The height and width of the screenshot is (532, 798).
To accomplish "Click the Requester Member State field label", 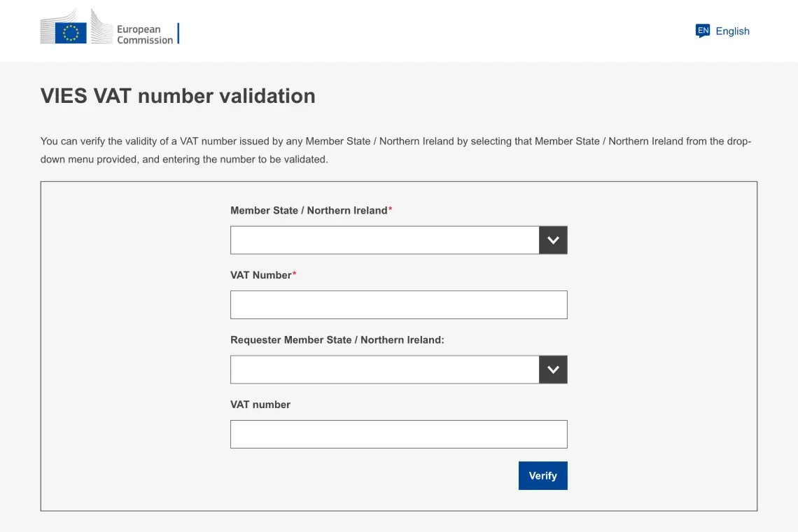I will [338, 339].
